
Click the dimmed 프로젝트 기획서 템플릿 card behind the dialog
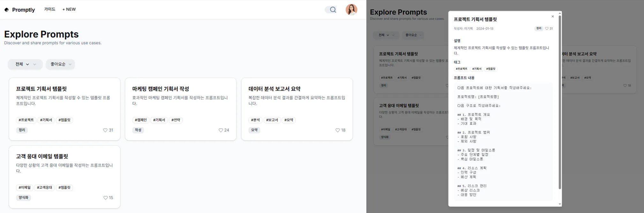411,69
